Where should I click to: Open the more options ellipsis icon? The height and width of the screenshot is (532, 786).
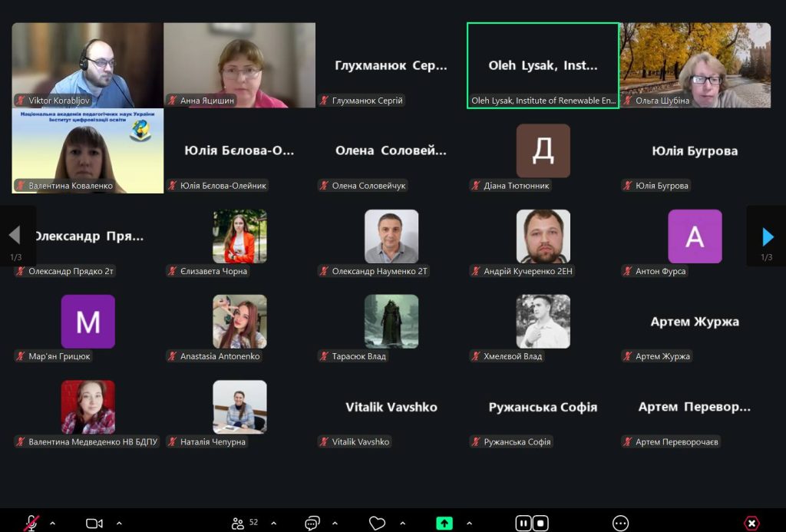tap(621, 523)
